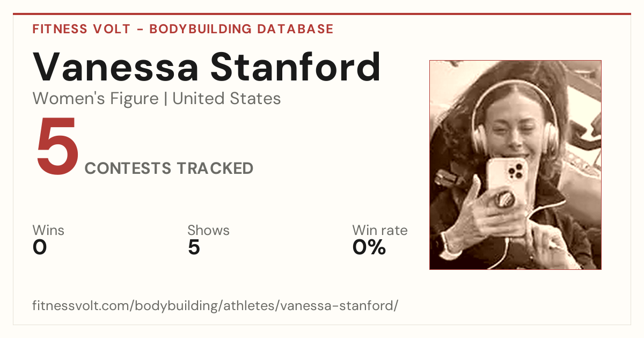644x338 pixels.
Task: Click the 0% win rate value
Action: click(x=369, y=247)
